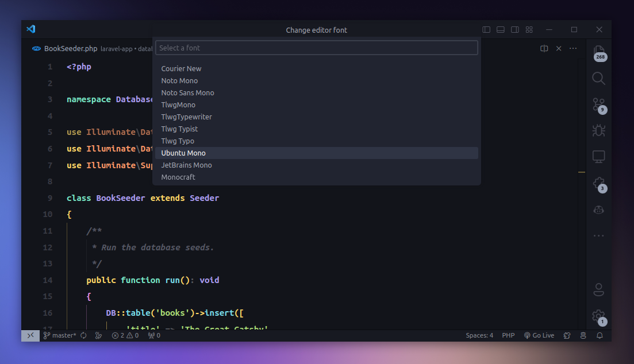Choose JetBrains Mono font
634x364 pixels.
pos(317,165)
